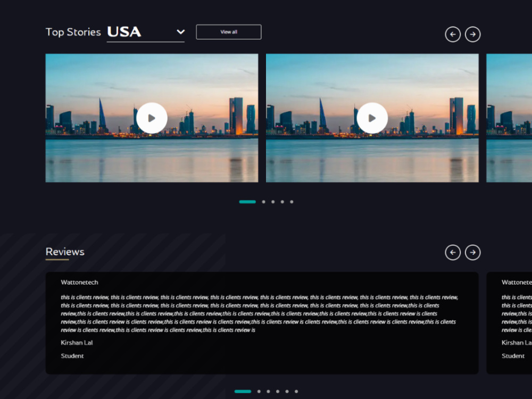Image resolution: width=532 pixels, height=399 pixels.
Task: Show previous review with Reviews left arrow
Action: point(453,252)
